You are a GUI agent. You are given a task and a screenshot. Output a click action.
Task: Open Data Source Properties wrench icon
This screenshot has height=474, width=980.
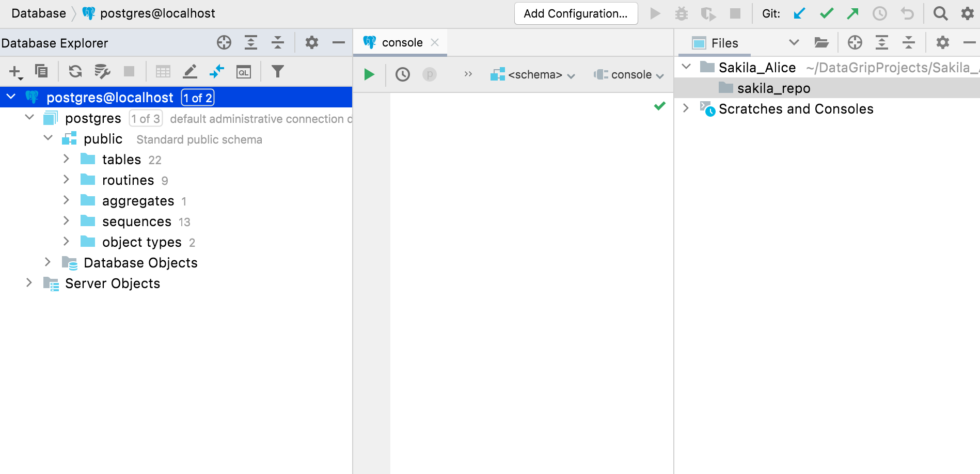tap(102, 71)
